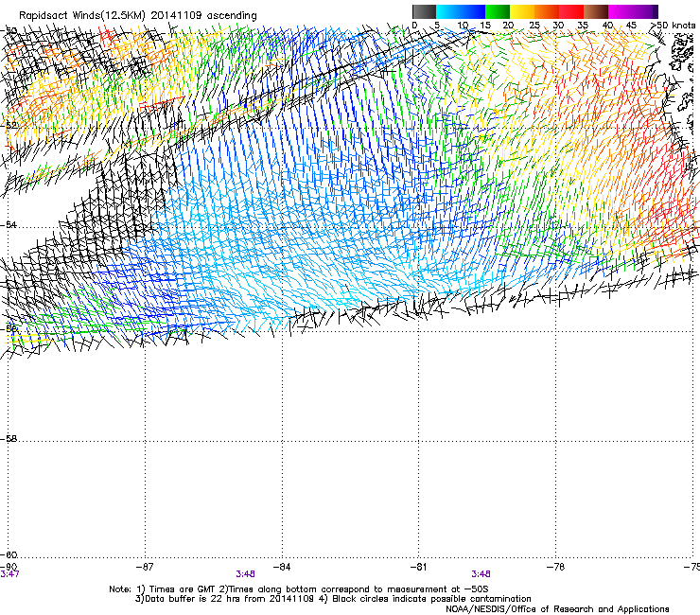Click the '15' legend scale label
700x615 pixels.
coord(485,26)
